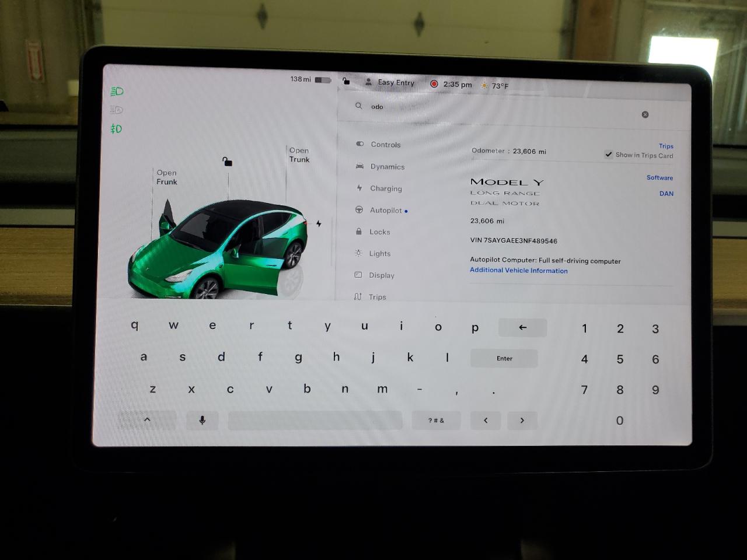Click the DAN vehicle name link
Viewport: 747px width, 560px height.
tap(666, 193)
